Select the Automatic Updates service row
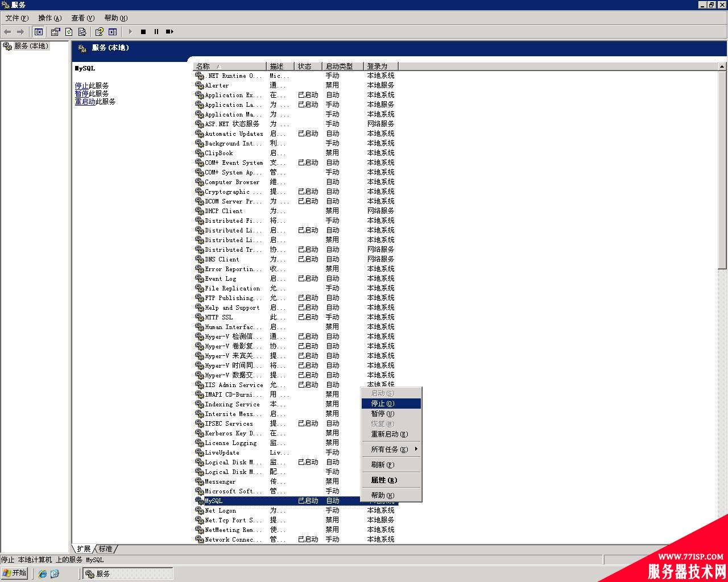 coord(296,134)
